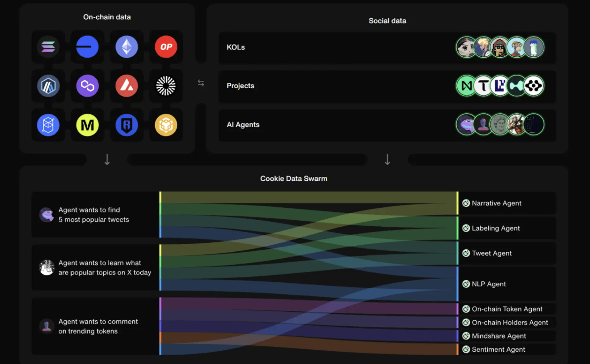Click the swap arrows between data panels
This screenshot has height=364, width=590.
pyautogui.click(x=201, y=83)
